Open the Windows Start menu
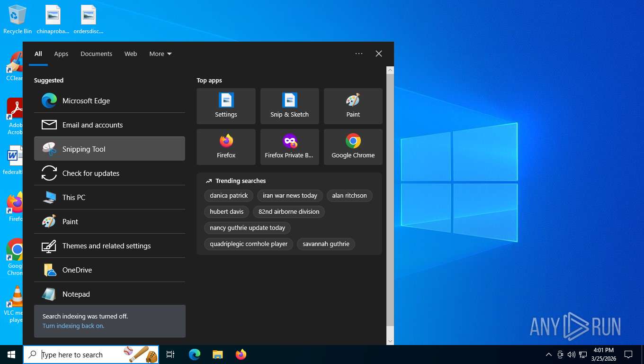 (11, 355)
